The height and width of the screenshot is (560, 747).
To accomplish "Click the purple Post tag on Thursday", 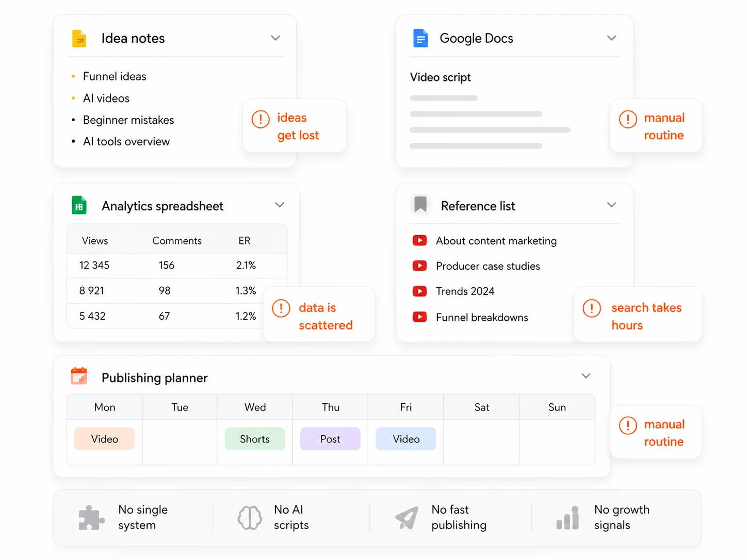I will pos(330,439).
